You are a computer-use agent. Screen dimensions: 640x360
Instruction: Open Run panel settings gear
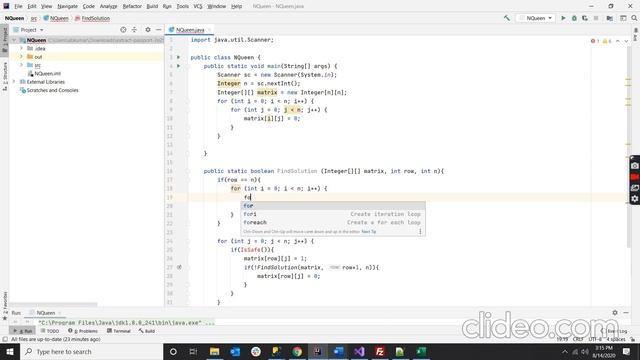coord(615,313)
